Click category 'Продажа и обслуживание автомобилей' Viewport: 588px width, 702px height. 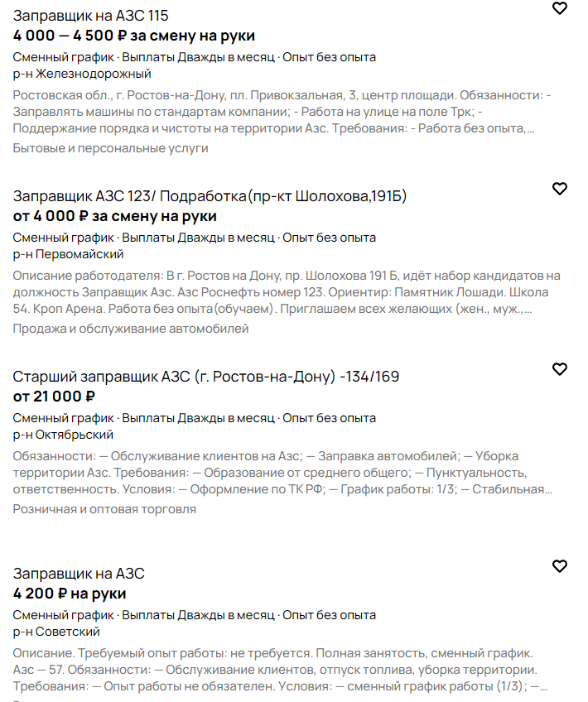[131, 329]
